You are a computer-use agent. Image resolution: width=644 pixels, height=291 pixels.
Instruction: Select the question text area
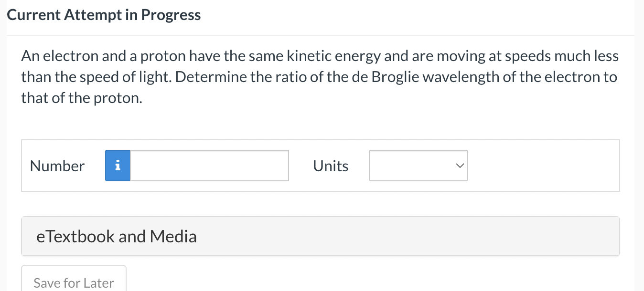click(320, 76)
